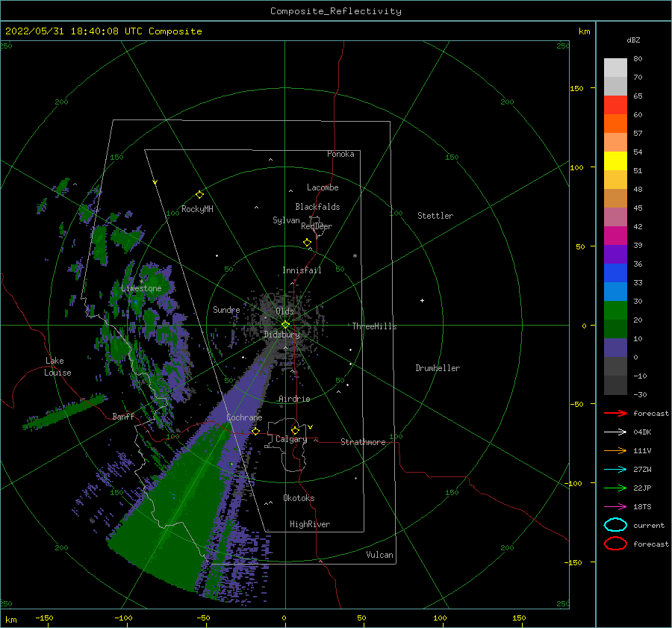This screenshot has height=628, width=672.
Task: Click the green echo streak near Lake Louise
Action: click(65, 412)
